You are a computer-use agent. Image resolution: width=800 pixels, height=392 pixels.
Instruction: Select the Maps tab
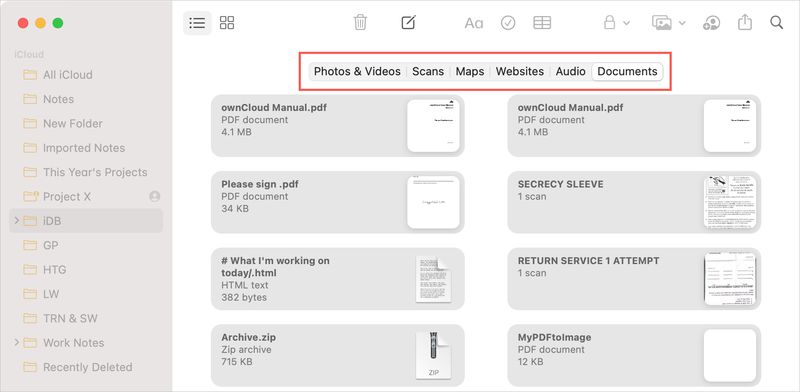point(470,71)
